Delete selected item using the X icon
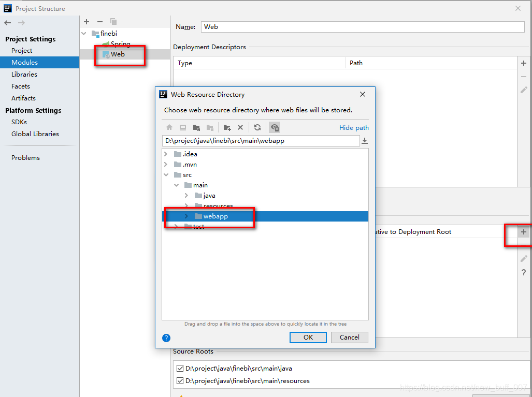 pos(240,127)
